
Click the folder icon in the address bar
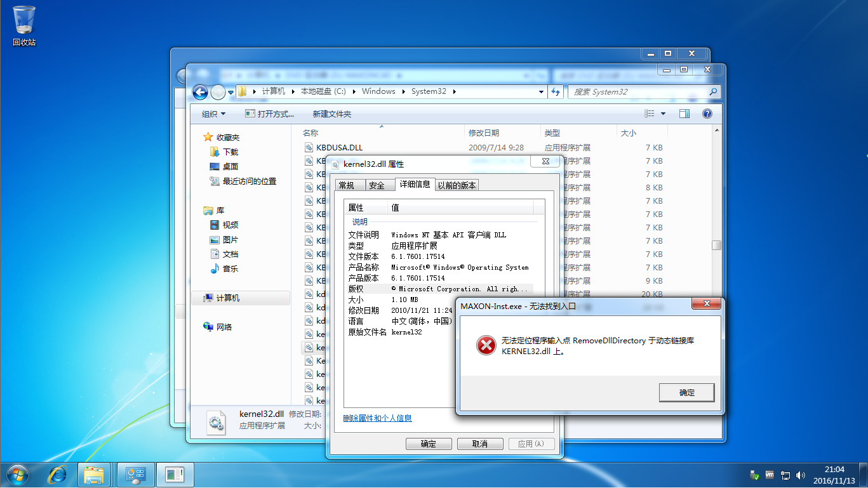(x=243, y=91)
